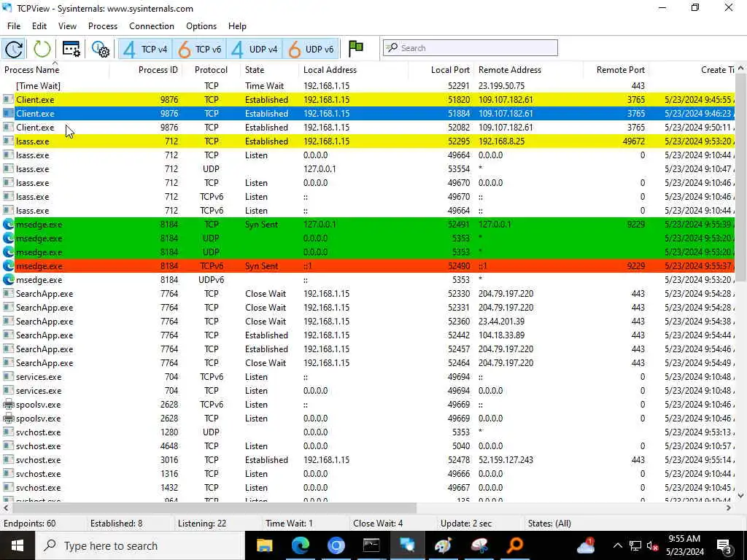
Task: Click the msedge.exe icon on the orange row
Action: [8, 266]
